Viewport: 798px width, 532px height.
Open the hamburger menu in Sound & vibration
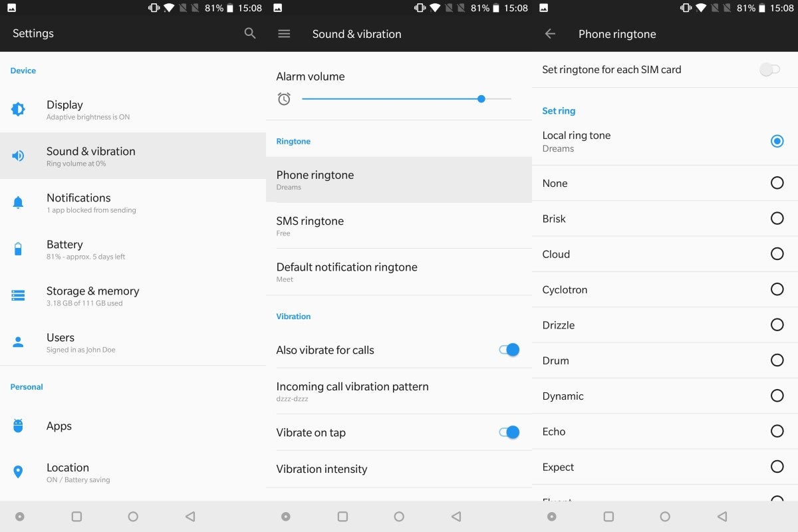[x=284, y=34]
